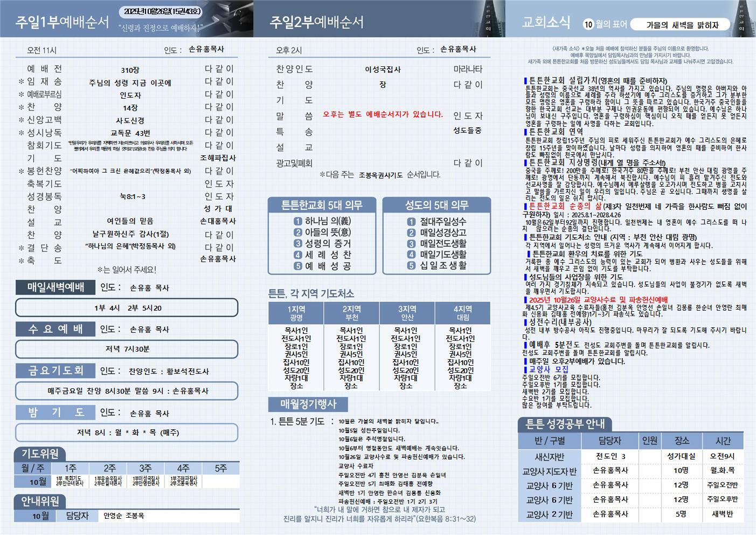Select the 담당자 header in Bible study table
756x535 pixels.
(609, 441)
